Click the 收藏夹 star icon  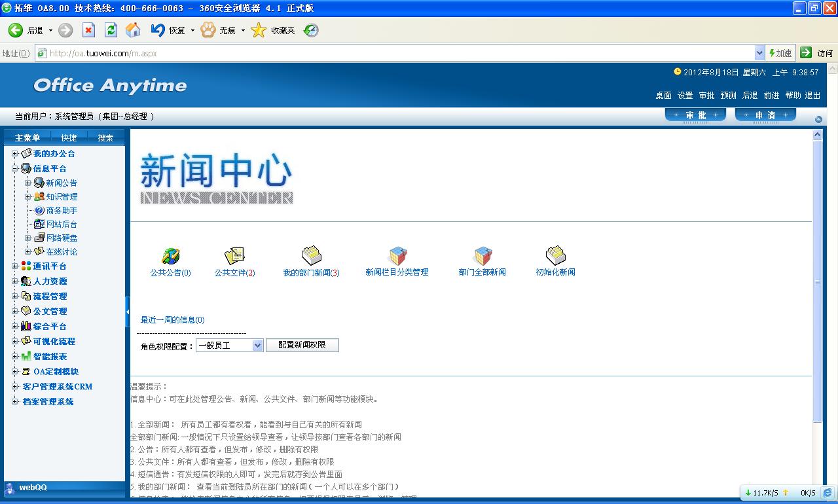tap(259, 30)
